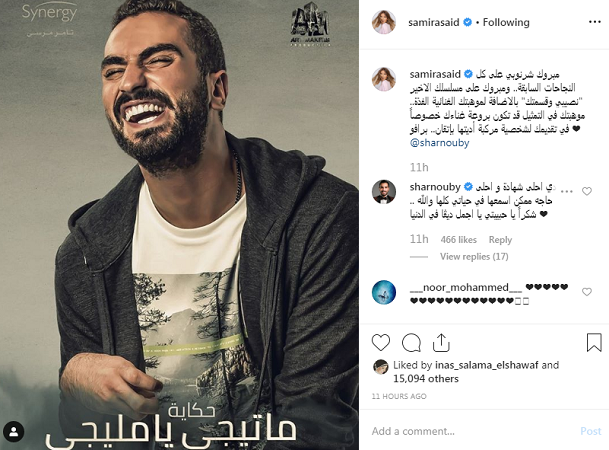Open 466 likes on the comment

tap(458, 240)
